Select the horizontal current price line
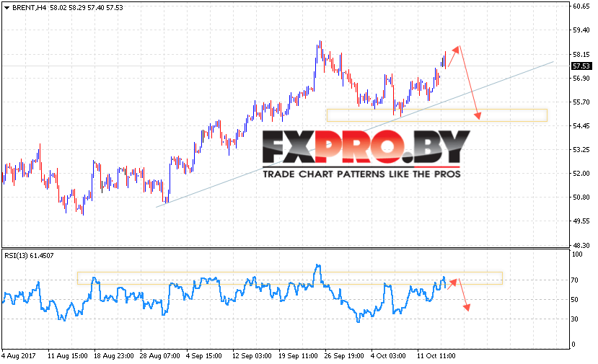 [285, 66]
